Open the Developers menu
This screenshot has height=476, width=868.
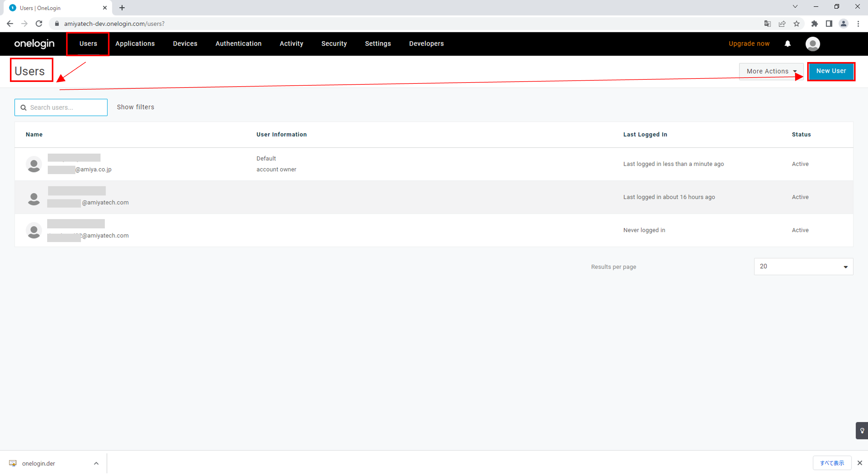426,43
